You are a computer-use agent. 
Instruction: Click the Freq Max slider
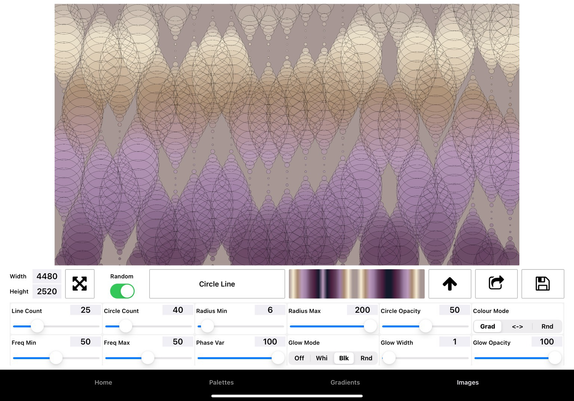148,358
